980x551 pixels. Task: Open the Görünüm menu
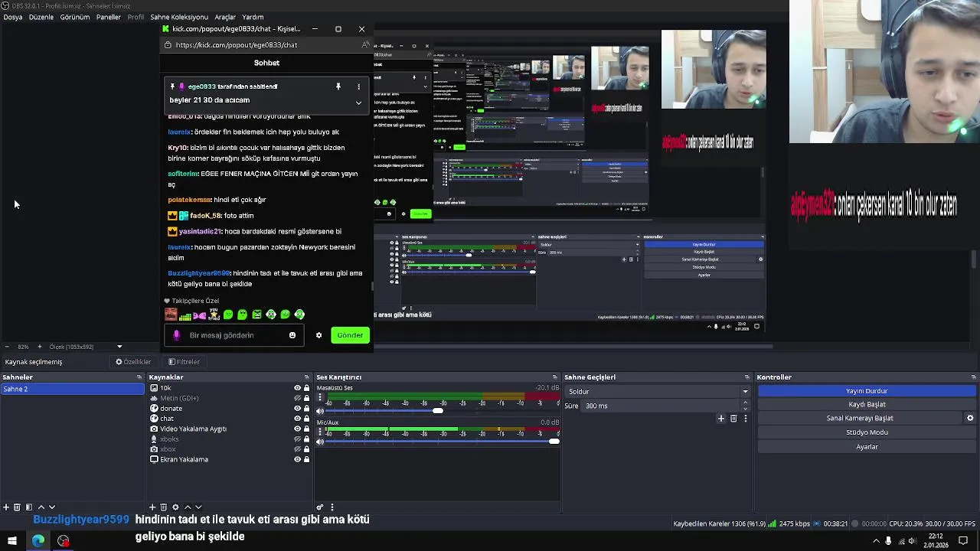(x=75, y=17)
